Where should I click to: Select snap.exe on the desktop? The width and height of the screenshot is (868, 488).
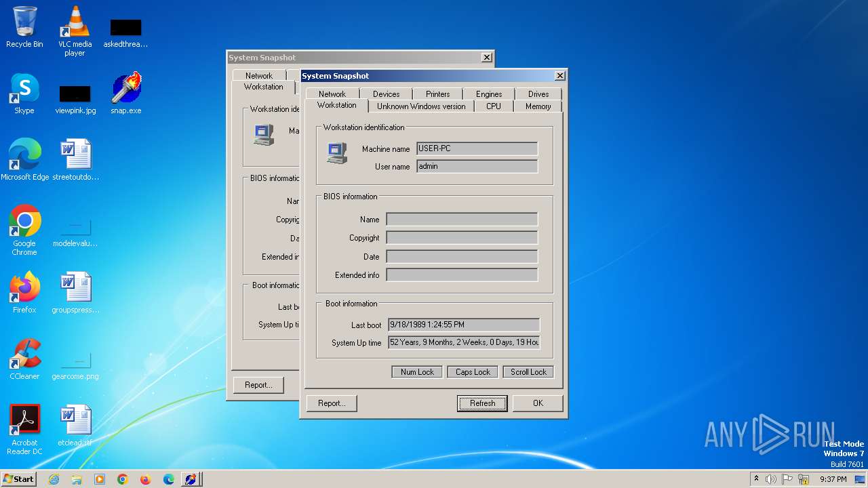click(x=126, y=94)
